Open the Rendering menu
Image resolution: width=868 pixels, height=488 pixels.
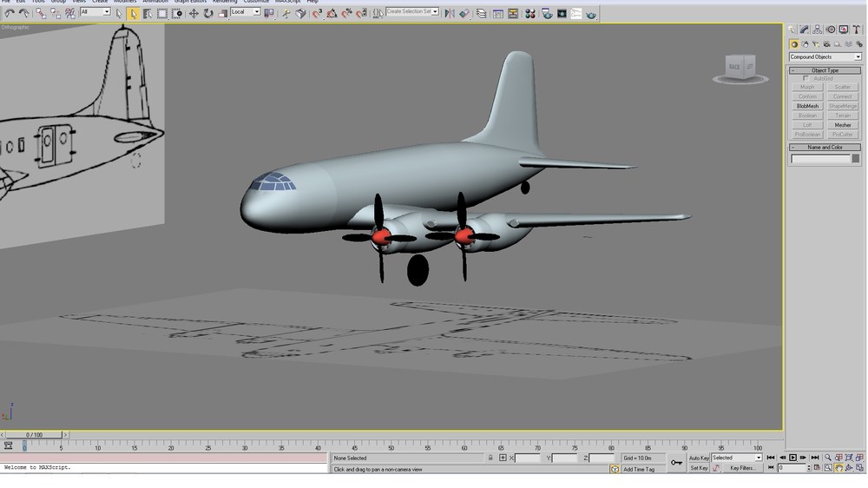pos(225,2)
